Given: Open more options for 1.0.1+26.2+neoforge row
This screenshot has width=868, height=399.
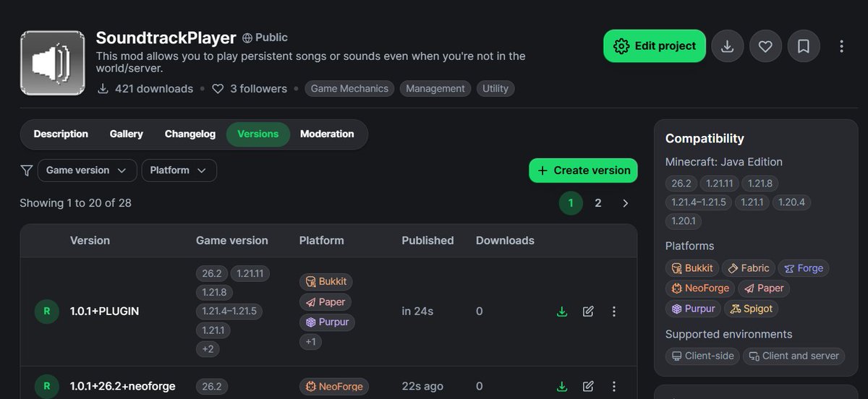Looking at the screenshot, I should [x=614, y=387].
